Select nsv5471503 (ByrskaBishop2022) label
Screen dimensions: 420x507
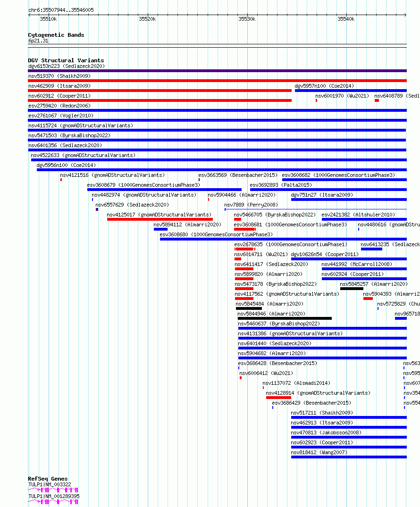[x=69, y=135]
